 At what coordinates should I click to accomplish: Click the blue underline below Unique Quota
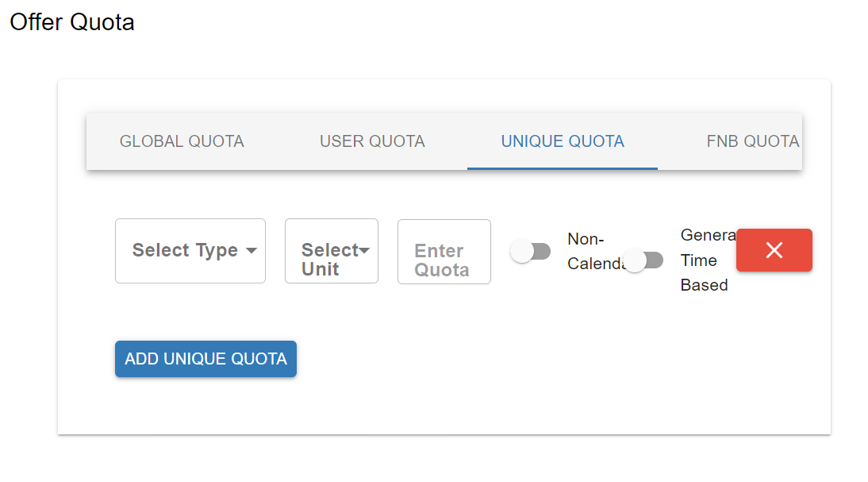click(x=563, y=168)
